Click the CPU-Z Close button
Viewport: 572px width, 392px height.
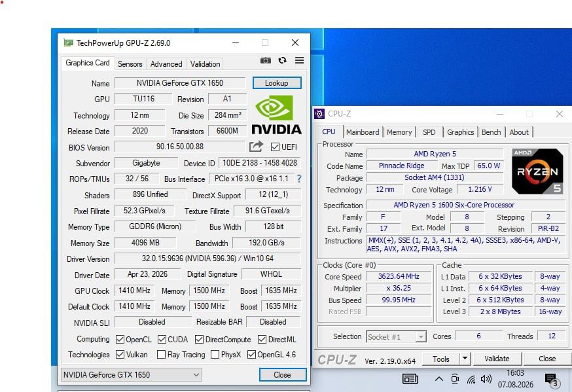tap(547, 359)
